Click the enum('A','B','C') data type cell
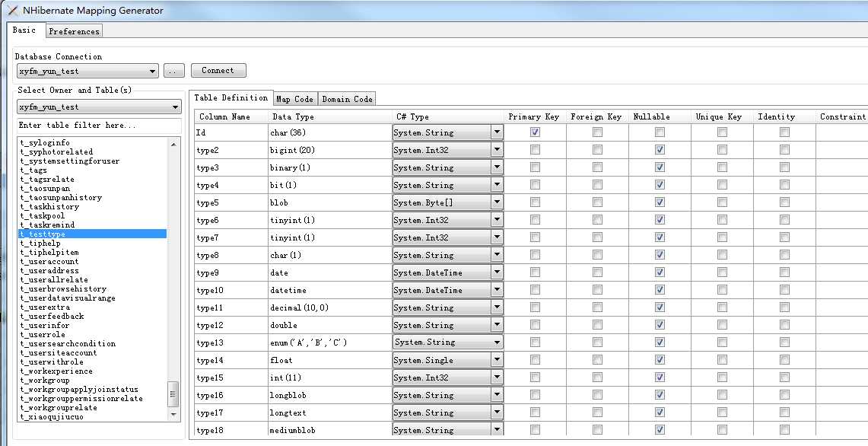The width and height of the screenshot is (868, 446). pos(329,343)
